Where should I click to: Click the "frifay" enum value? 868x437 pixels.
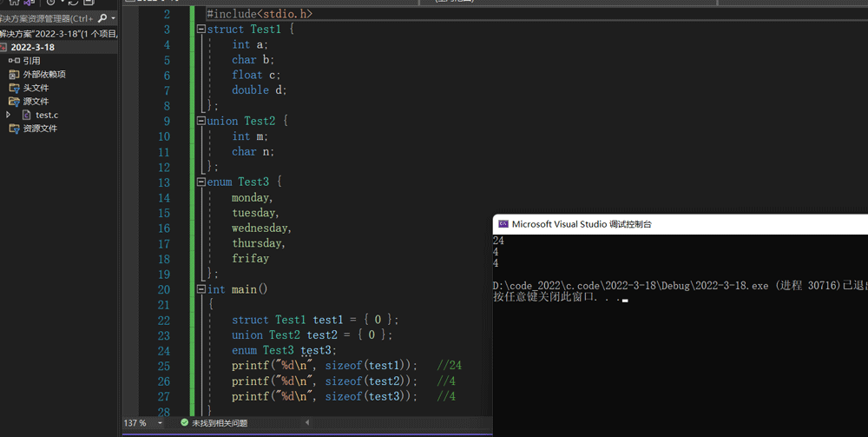250,259
